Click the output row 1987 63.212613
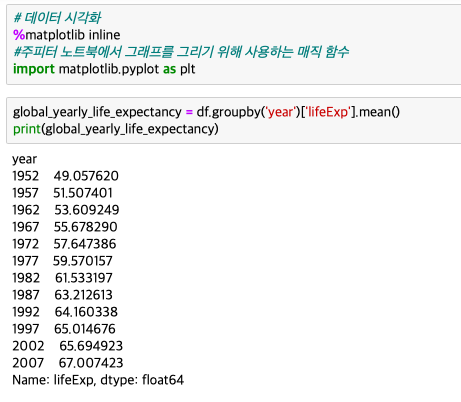The height and width of the screenshot is (402, 461). point(63,295)
